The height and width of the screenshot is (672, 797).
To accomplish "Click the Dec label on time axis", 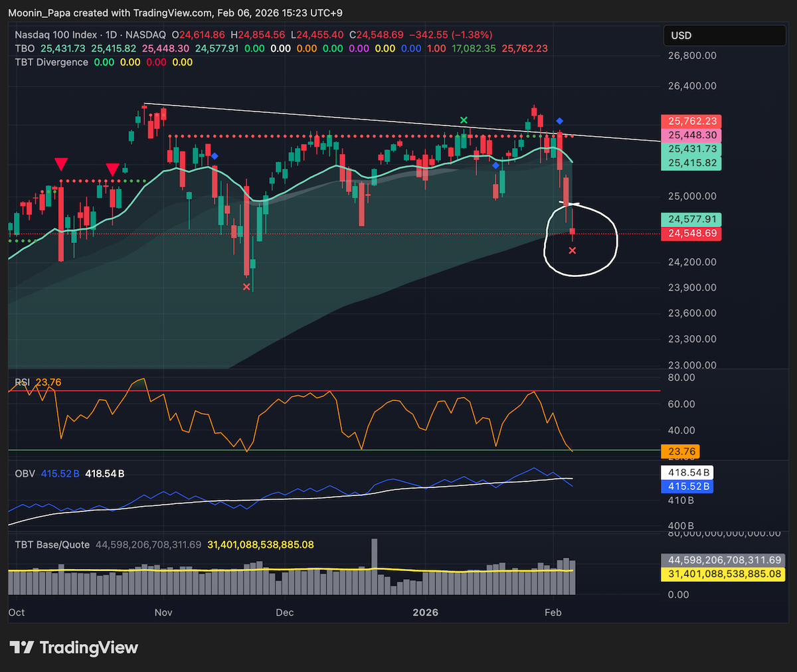I will [x=285, y=612].
